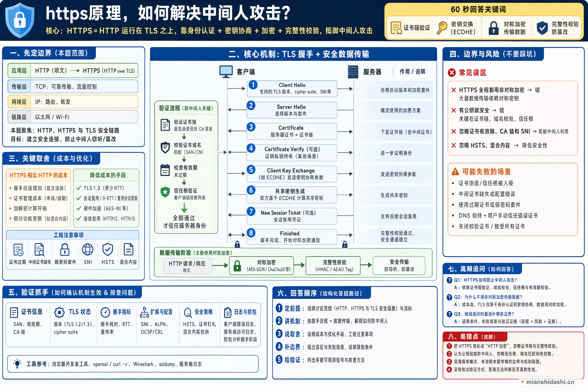588x392 pixels.
Task: Click the clipboard icon beside 日志与抓包
Action: tap(228, 312)
